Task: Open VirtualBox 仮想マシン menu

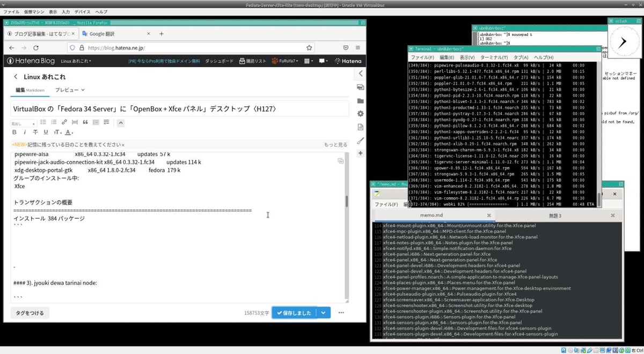Action: click(x=34, y=11)
